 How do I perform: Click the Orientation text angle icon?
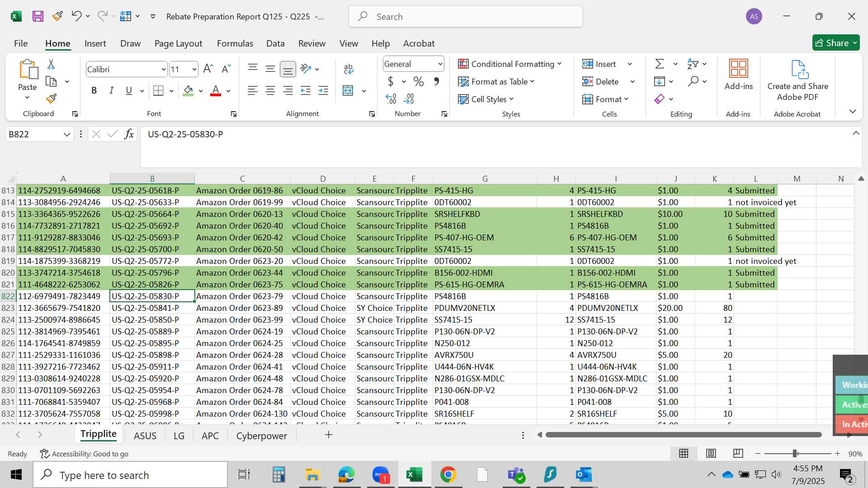[306, 69]
